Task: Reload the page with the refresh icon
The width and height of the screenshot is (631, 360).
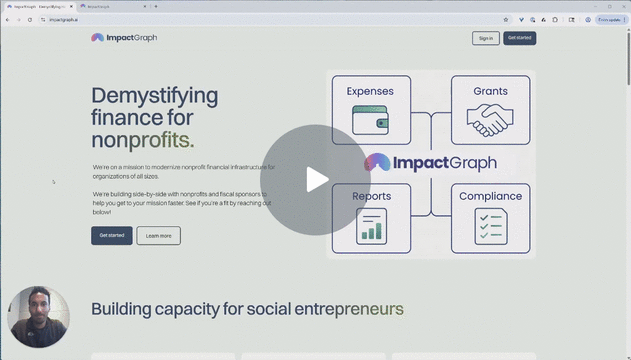Action: pos(30,20)
